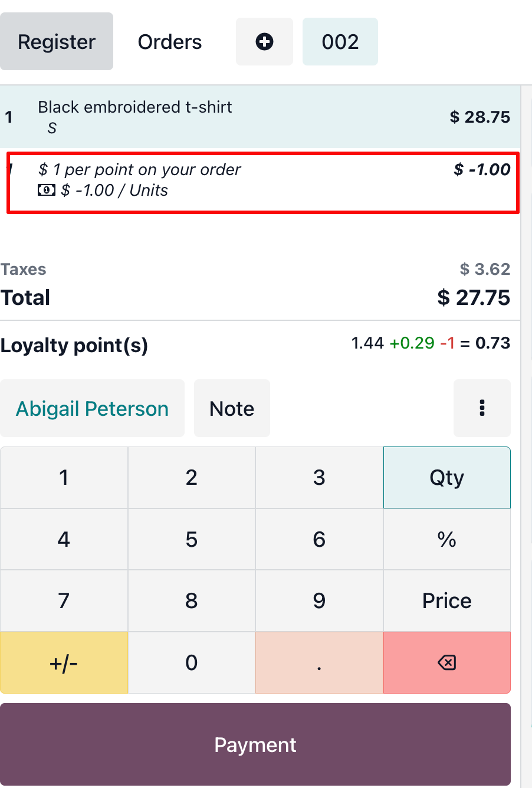Switch to the Orders tab

coord(170,42)
